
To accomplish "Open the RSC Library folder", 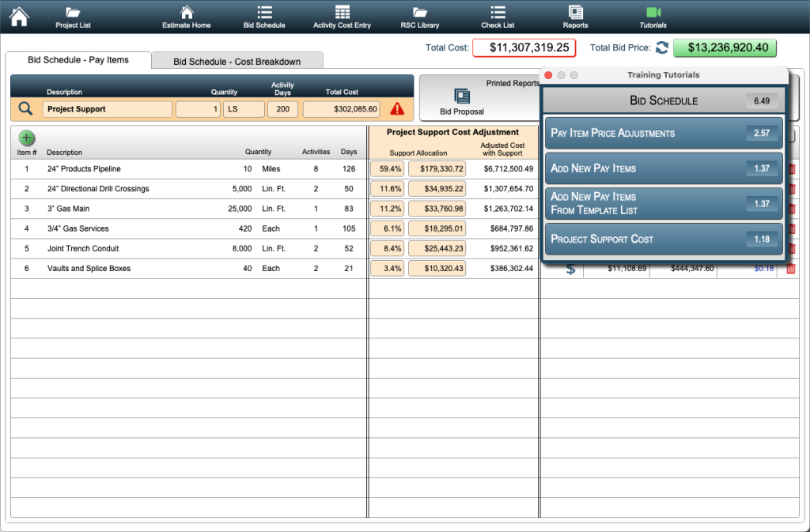I will 419,17.
